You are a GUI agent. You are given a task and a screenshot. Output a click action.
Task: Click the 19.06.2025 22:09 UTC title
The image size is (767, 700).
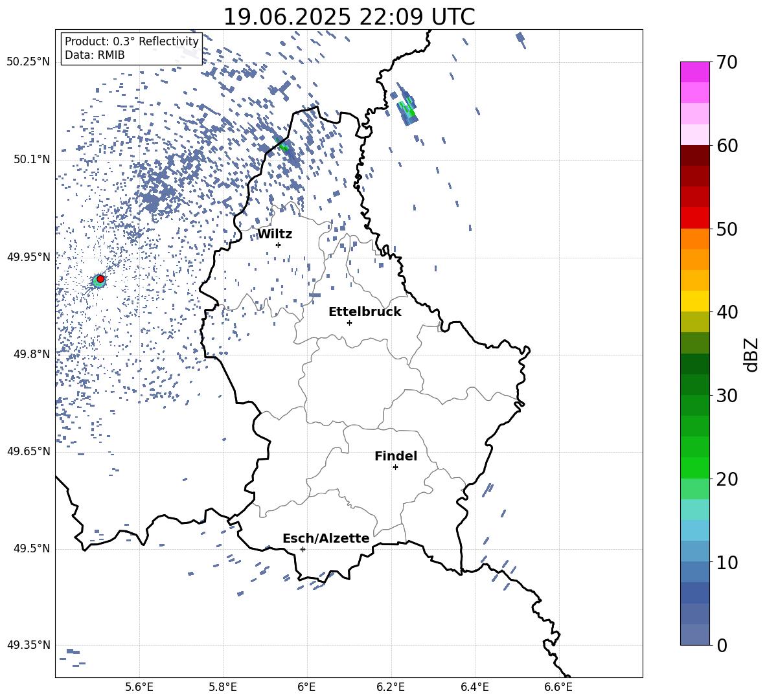(x=349, y=17)
